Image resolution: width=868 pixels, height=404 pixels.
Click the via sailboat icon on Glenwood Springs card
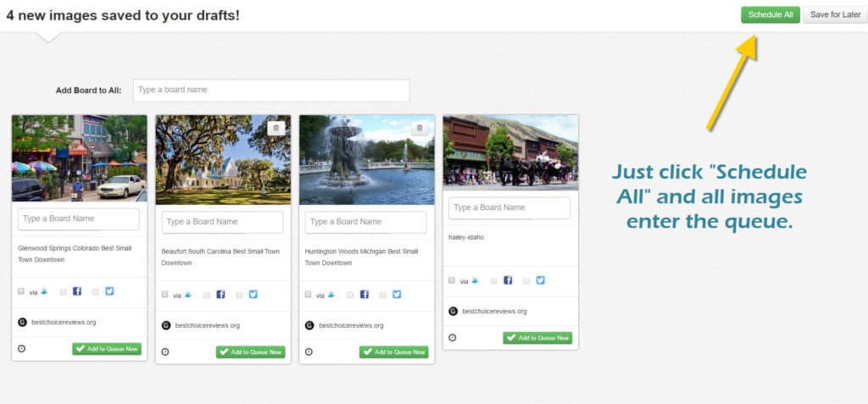[44, 291]
